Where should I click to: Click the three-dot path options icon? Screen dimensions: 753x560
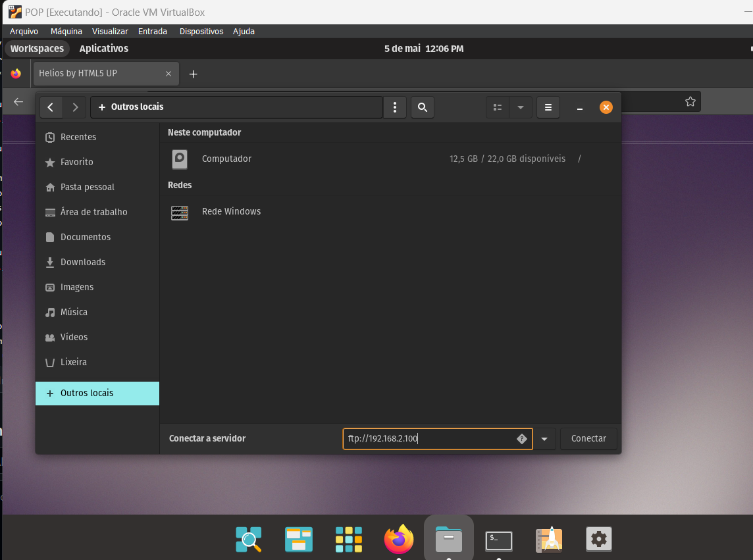(x=395, y=107)
